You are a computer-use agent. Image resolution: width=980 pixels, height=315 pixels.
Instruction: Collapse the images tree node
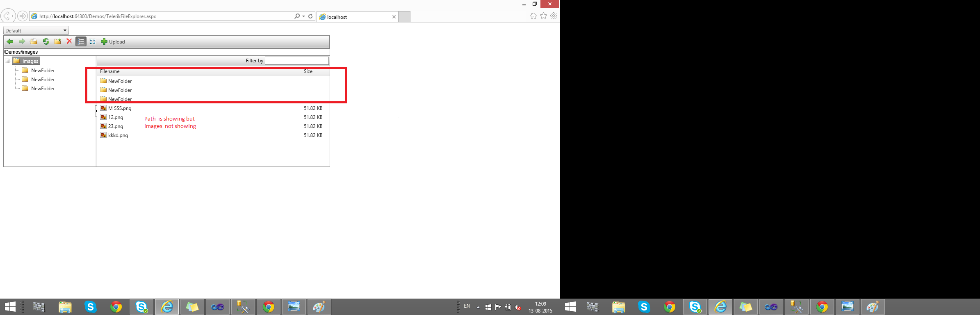click(x=7, y=61)
